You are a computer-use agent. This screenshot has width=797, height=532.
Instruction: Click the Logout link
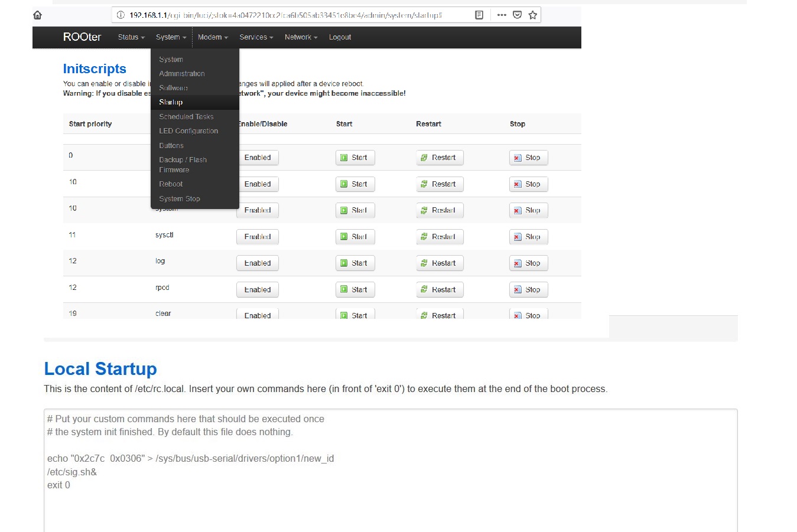tap(340, 37)
